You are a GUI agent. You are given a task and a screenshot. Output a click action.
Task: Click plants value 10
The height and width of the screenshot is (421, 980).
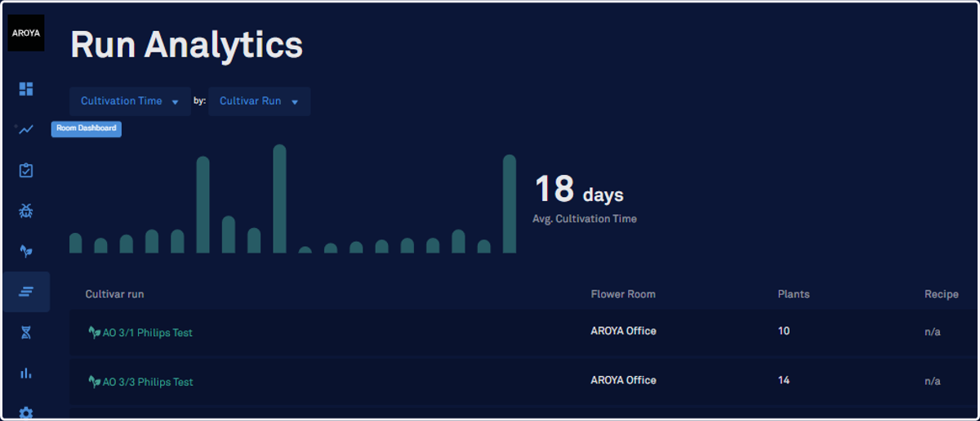(784, 331)
